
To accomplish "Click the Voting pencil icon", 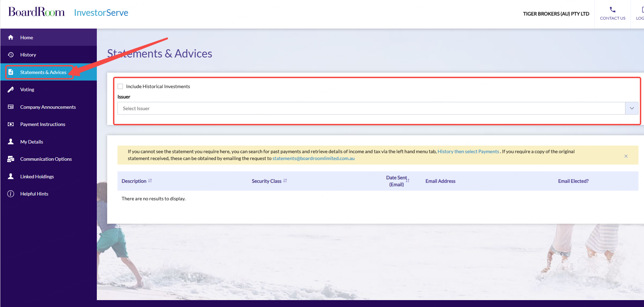I will pos(11,89).
